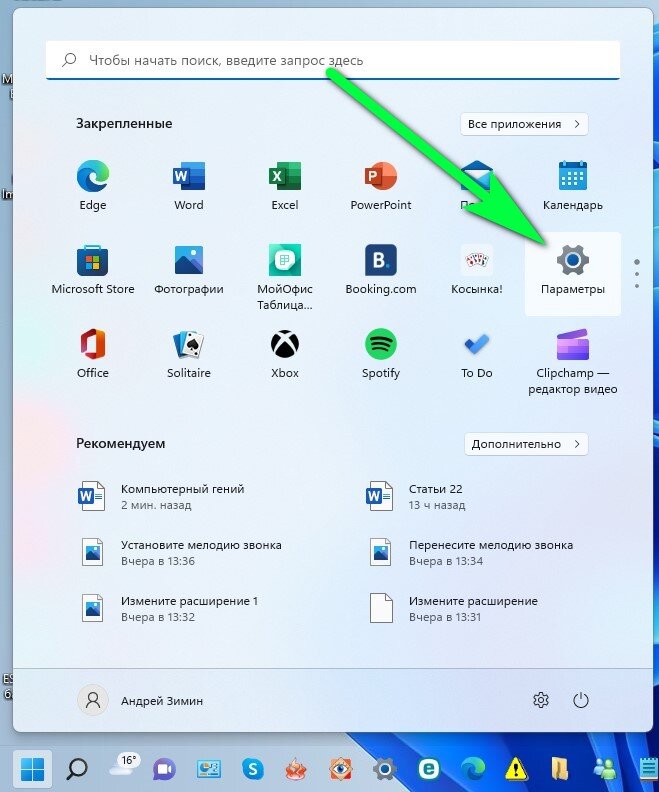
Task: Click the settings gear beside the power button
Action: point(541,700)
